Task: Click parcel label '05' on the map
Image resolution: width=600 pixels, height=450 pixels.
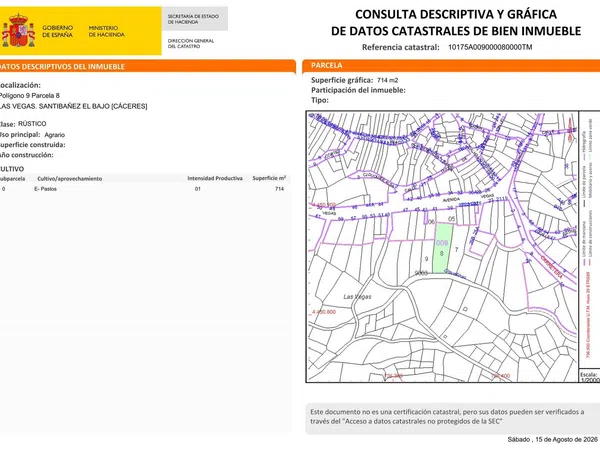Action: (x=452, y=219)
